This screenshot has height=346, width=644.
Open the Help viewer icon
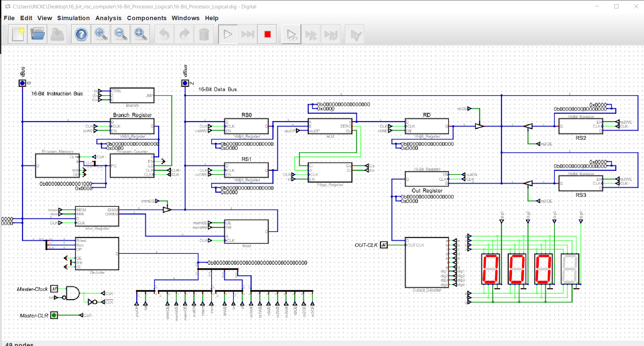pyautogui.click(x=81, y=34)
